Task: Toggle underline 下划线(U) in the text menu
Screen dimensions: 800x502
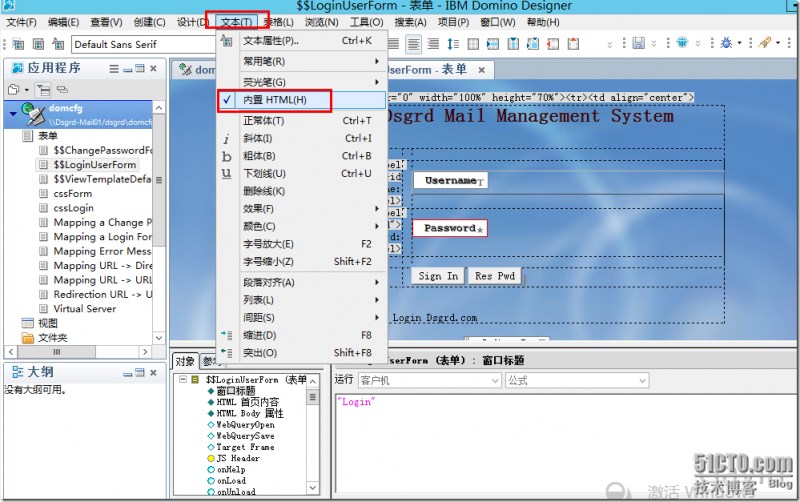Action: pos(302,173)
